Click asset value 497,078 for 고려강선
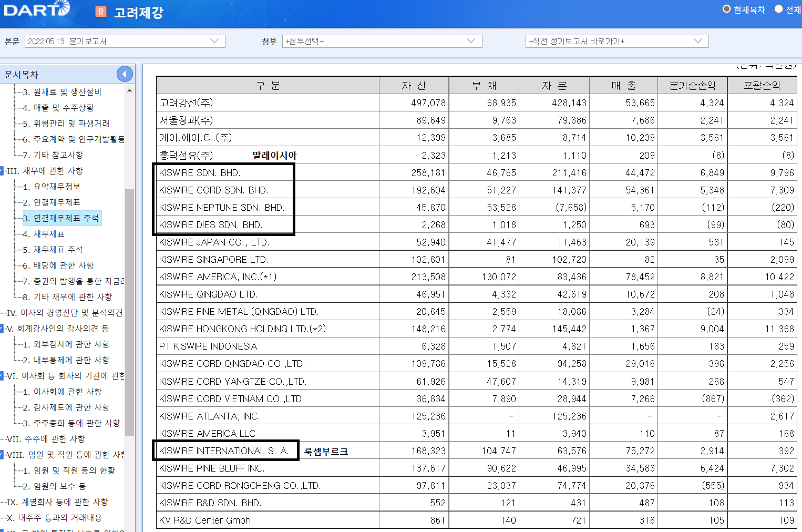This screenshot has height=532, width=802. 428,103
